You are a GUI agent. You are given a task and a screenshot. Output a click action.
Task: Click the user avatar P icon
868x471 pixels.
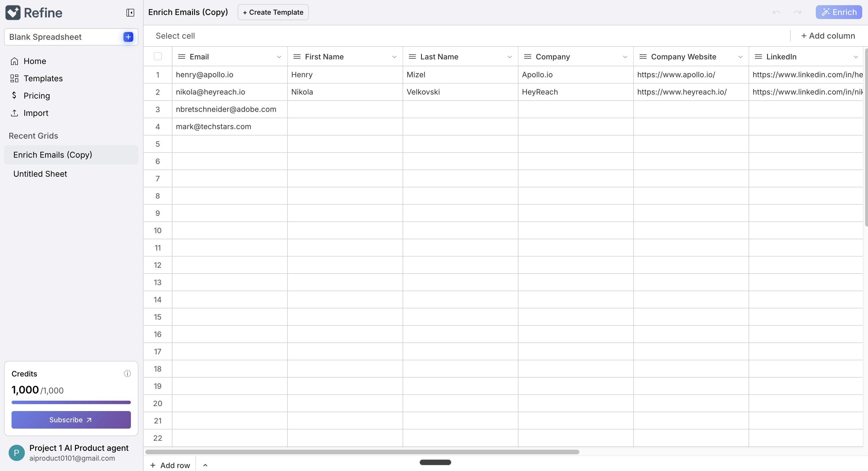(16, 453)
